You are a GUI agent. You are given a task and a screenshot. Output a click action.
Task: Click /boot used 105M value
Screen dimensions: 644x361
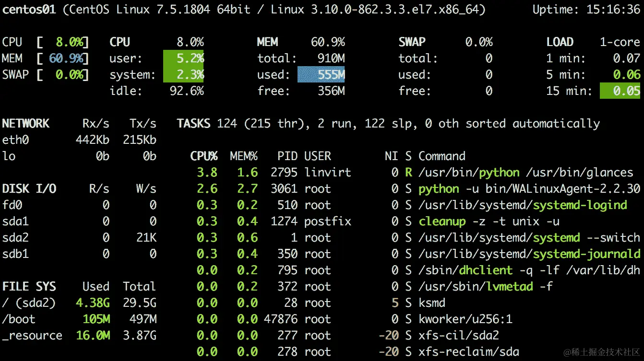(x=96, y=319)
